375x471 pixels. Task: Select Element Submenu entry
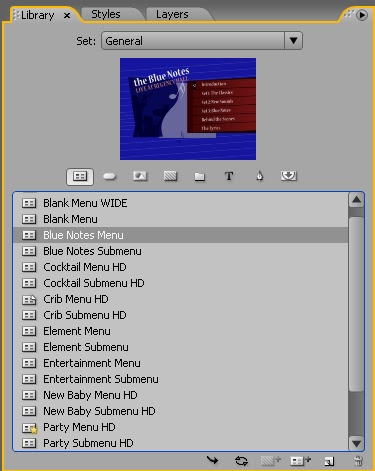click(181, 347)
